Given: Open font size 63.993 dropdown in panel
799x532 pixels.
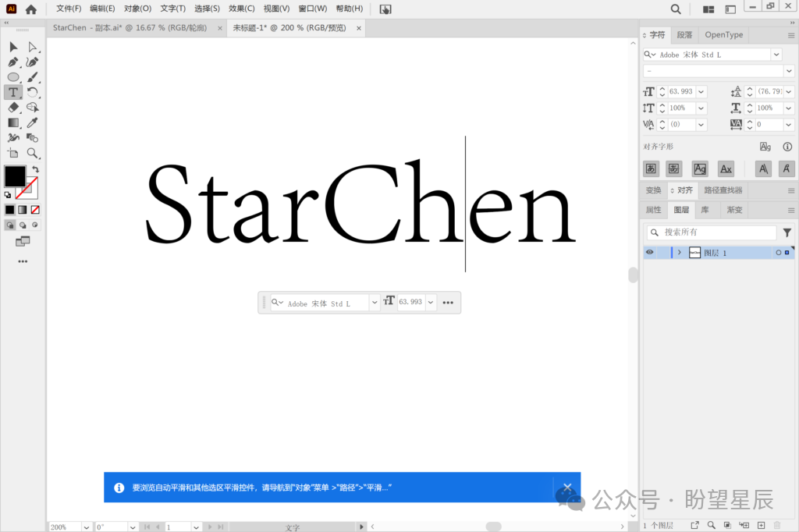Looking at the screenshot, I should pyautogui.click(x=701, y=92).
